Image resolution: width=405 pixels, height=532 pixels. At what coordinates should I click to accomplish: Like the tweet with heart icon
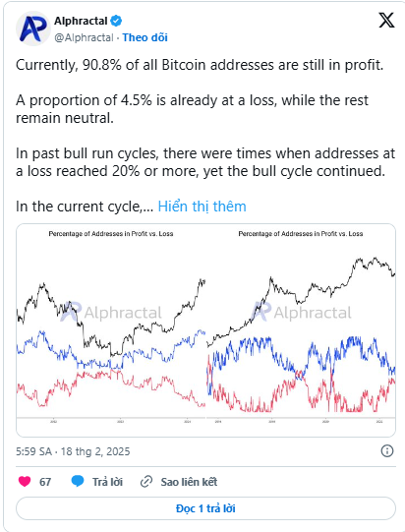(x=25, y=482)
